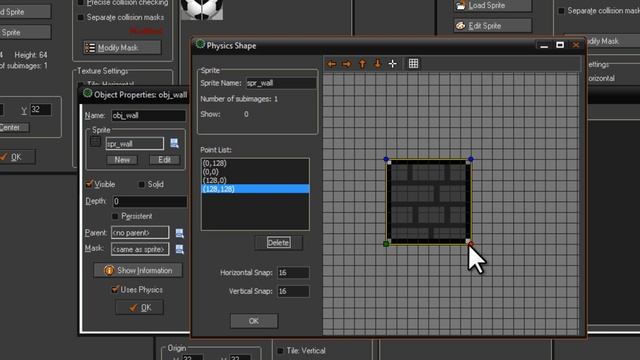Open the Parent selector icon
This screenshot has width=640, height=360.
point(179,233)
